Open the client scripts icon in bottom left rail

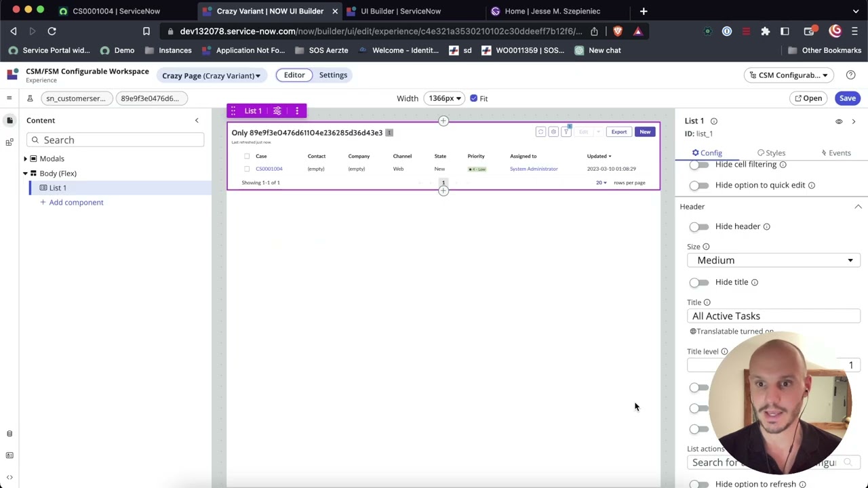coord(9,455)
